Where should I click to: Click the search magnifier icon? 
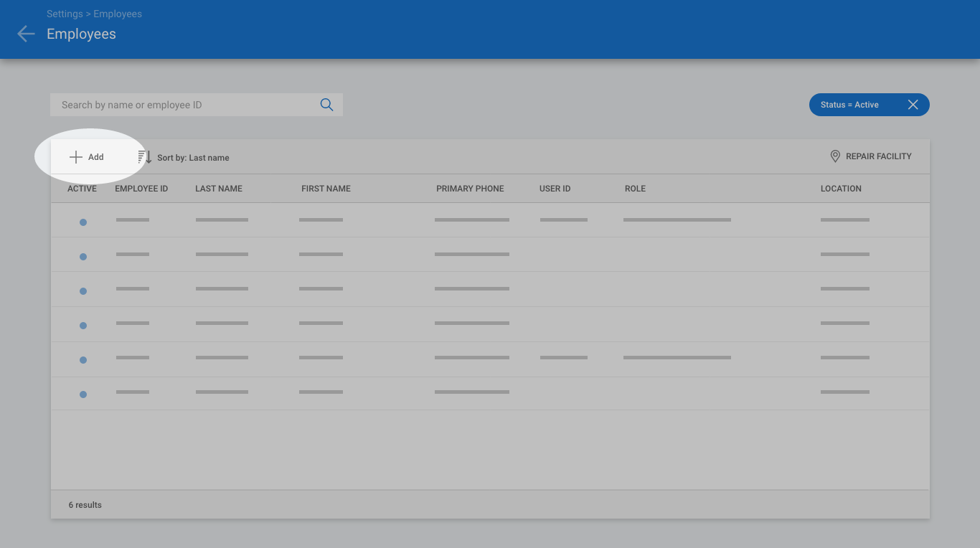(x=326, y=105)
